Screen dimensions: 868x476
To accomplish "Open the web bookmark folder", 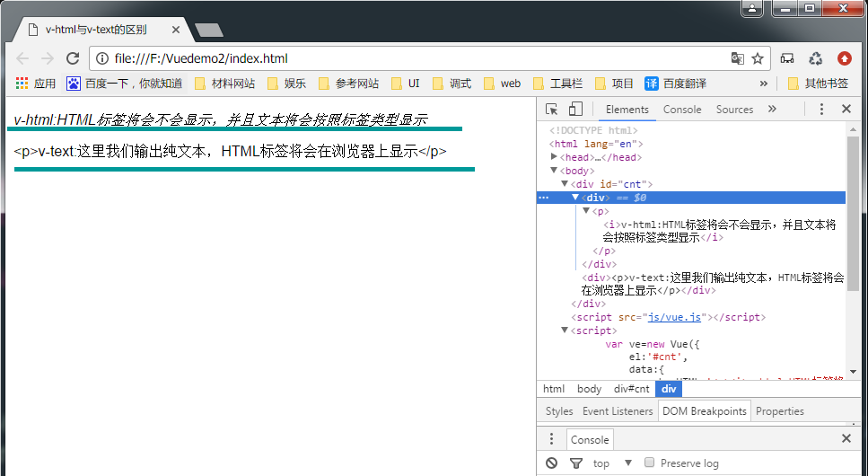I will pyautogui.click(x=503, y=84).
